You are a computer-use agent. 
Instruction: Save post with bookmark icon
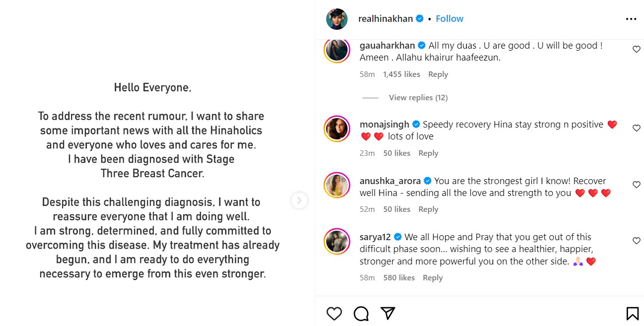[632, 313]
